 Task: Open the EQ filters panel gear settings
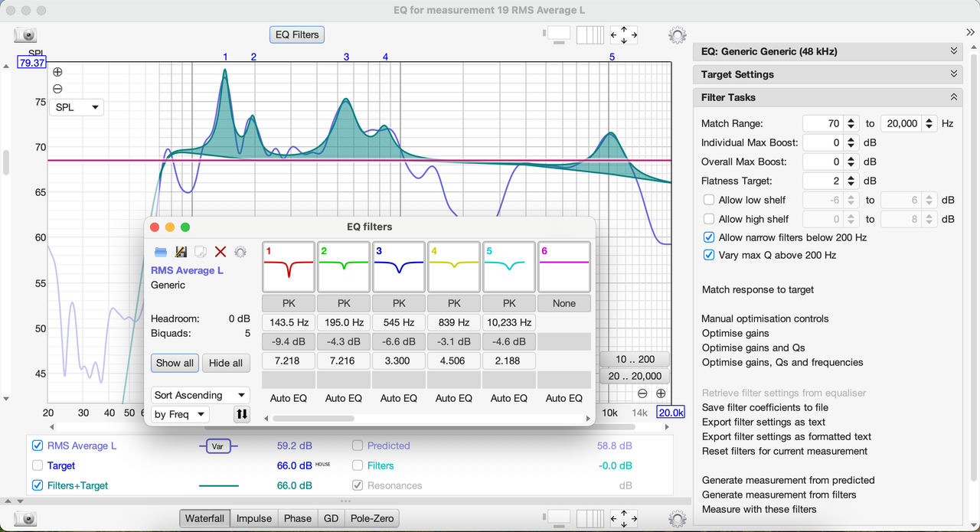(x=240, y=252)
